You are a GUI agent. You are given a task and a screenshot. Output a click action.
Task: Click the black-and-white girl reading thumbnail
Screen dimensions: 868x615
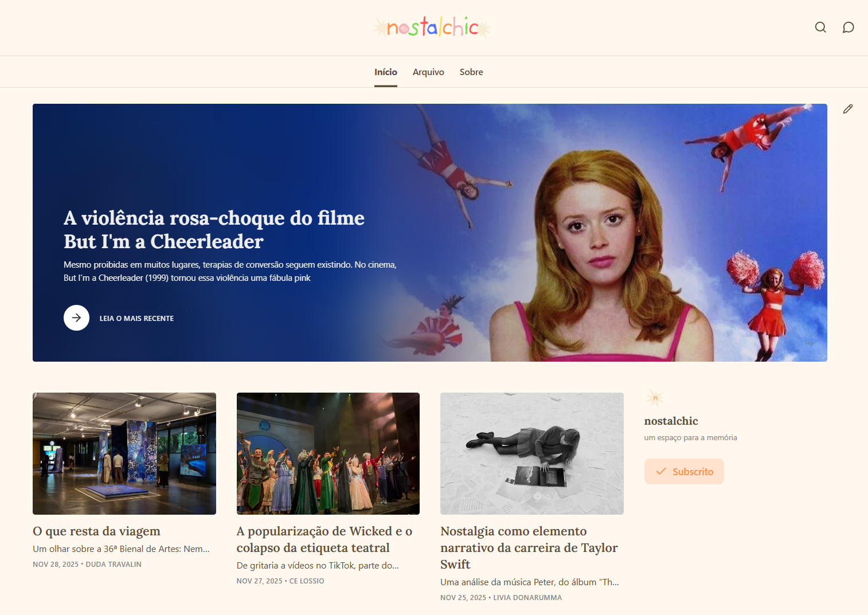531,453
